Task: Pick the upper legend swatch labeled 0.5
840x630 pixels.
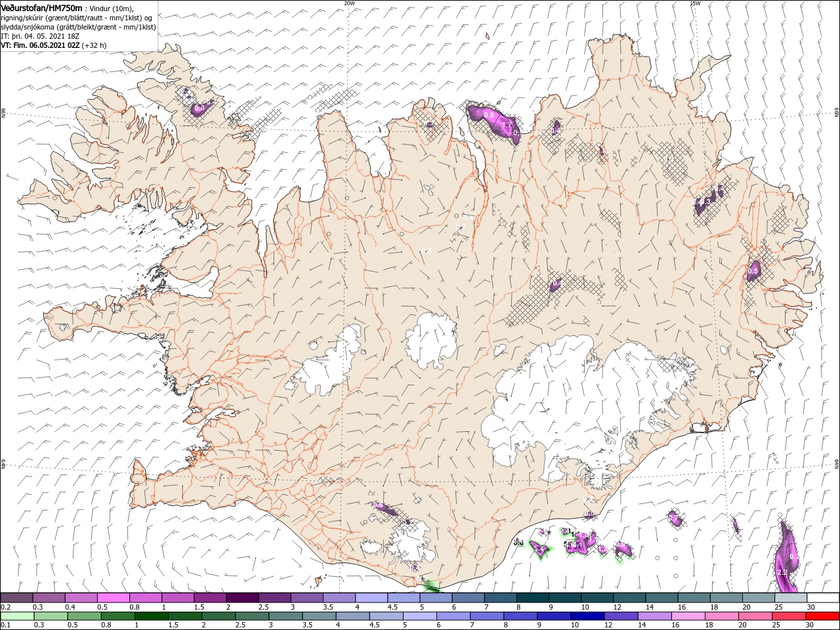Action: click(114, 598)
